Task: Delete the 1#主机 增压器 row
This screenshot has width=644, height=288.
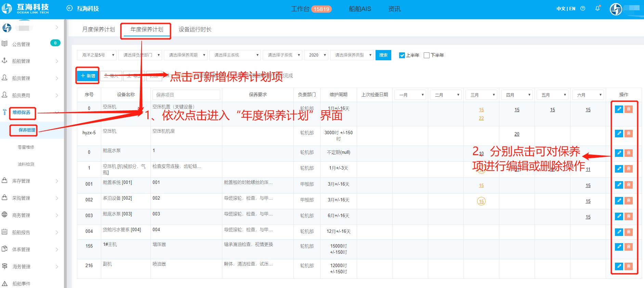Action: pyautogui.click(x=629, y=247)
